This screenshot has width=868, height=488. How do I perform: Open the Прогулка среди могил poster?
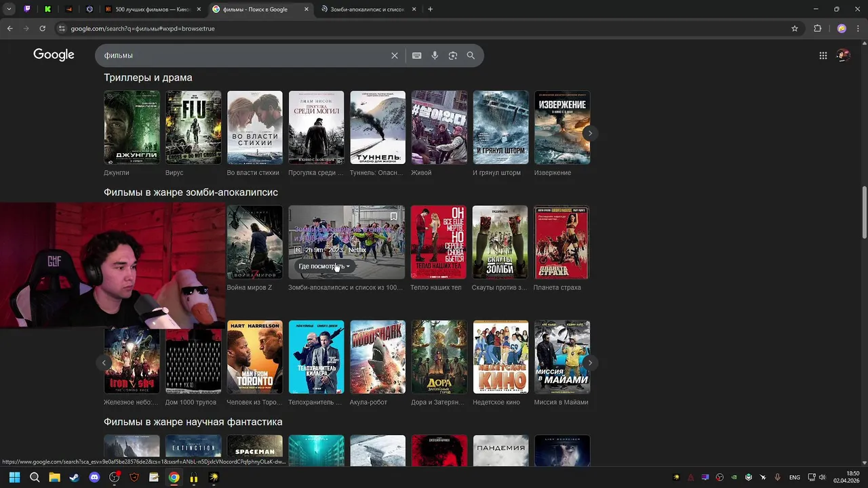(x=316, y=127)
